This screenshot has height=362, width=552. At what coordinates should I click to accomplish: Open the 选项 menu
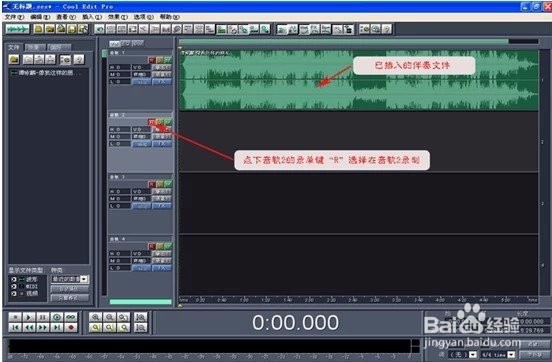[x=144, y=17]
